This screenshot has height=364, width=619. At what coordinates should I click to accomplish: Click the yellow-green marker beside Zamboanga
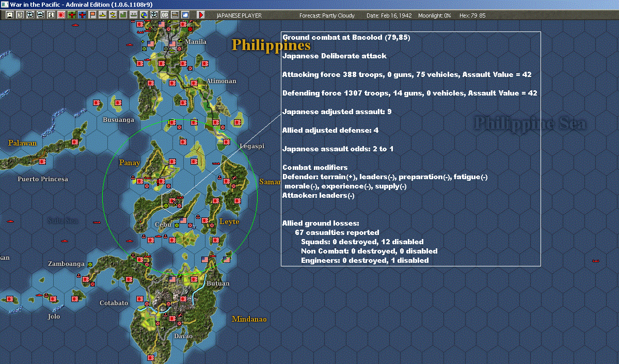(90, 264)
